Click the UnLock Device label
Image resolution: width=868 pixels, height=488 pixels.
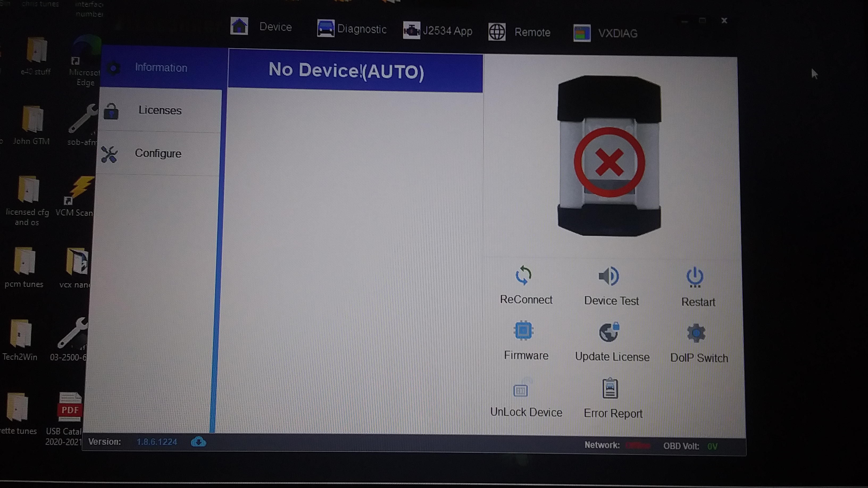[x=526, y=413]
